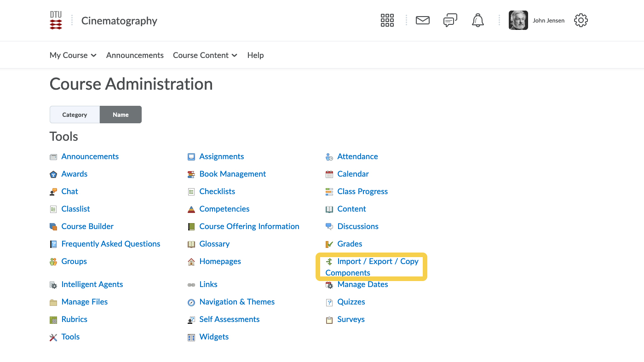Click the Homepages house icon
The width and height of the screenshot is (644, 362).
pyautogui.click(x=191, y=262)
